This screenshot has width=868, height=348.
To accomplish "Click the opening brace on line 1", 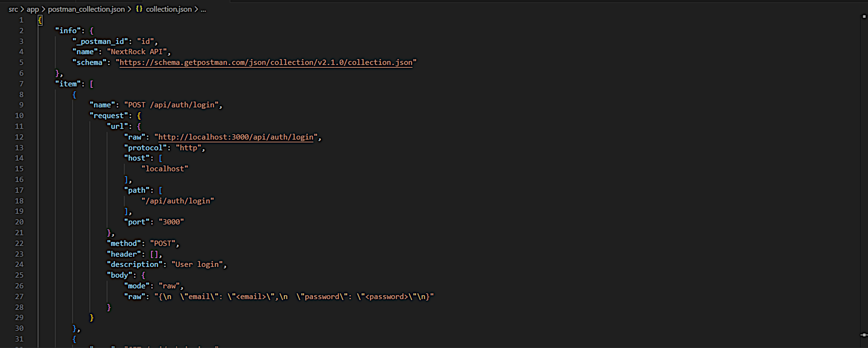I will click(40, 20).
